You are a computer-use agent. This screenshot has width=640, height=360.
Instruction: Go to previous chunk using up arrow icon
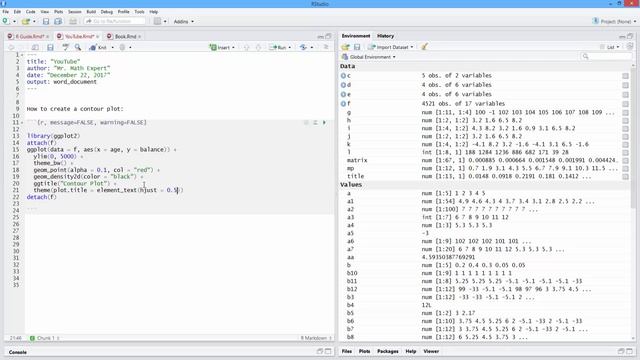click(247, 47)
